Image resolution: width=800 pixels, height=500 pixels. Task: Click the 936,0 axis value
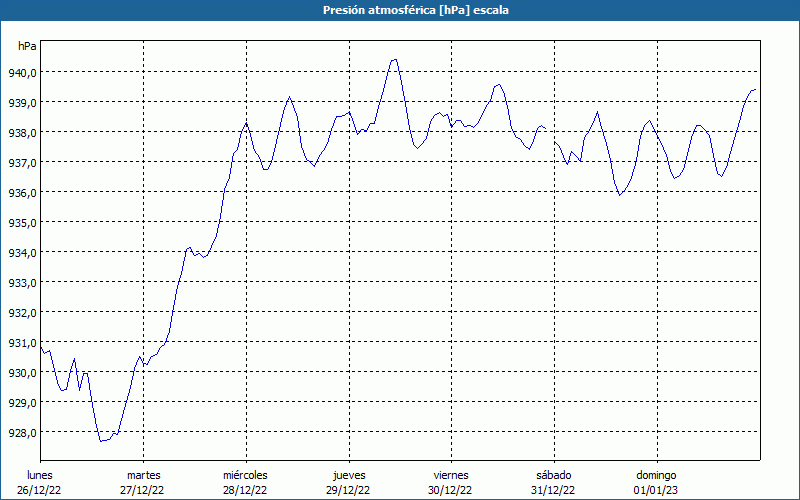[x=22, y=192]
